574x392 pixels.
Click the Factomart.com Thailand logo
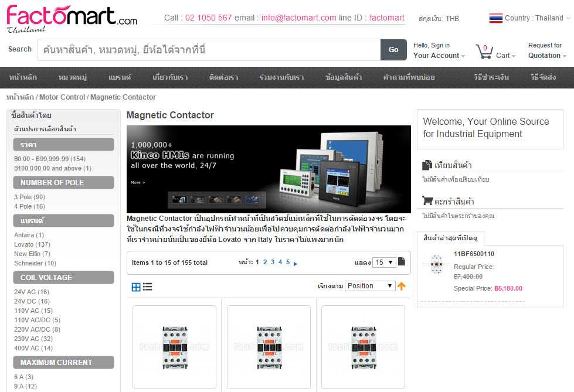pyautogui.click(x=72, y=19)
